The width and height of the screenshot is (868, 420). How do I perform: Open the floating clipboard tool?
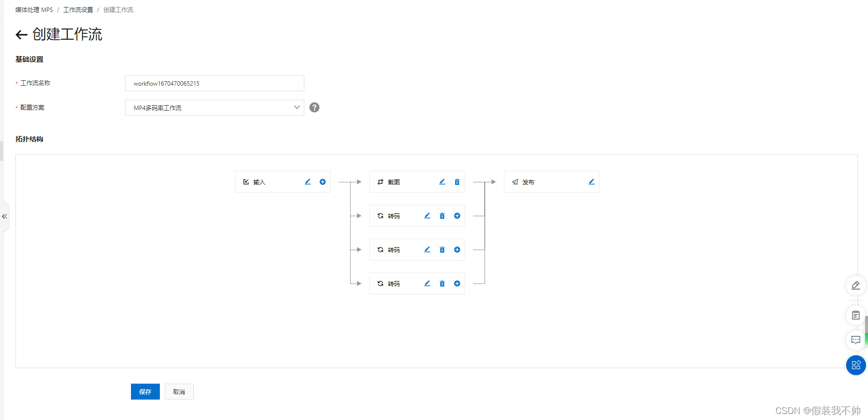tap(856, 315)
